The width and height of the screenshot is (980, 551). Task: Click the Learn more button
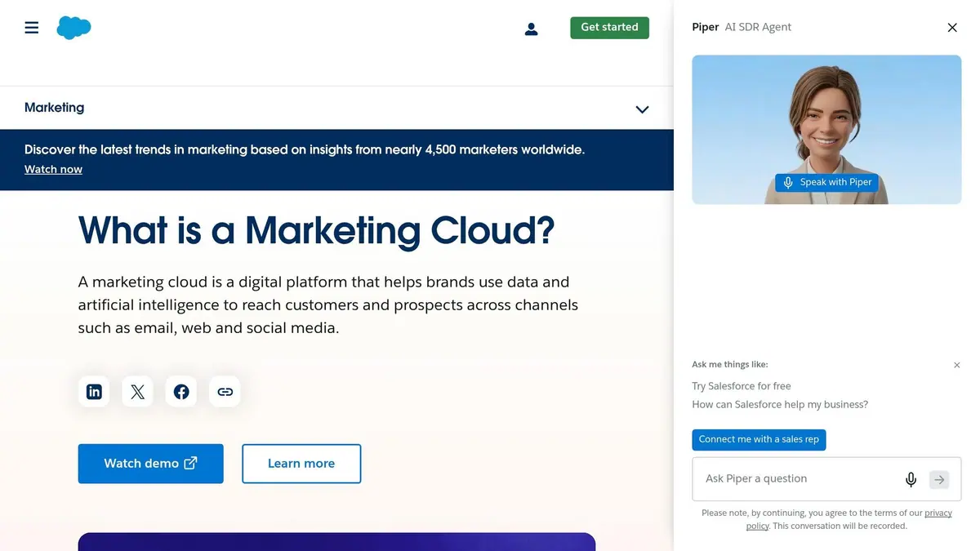click(301, 464)
